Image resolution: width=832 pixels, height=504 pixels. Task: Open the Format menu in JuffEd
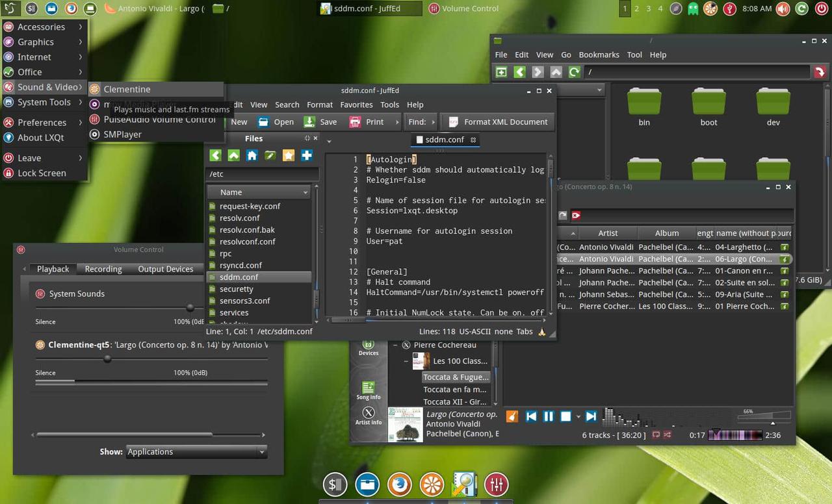pos(319,105)
